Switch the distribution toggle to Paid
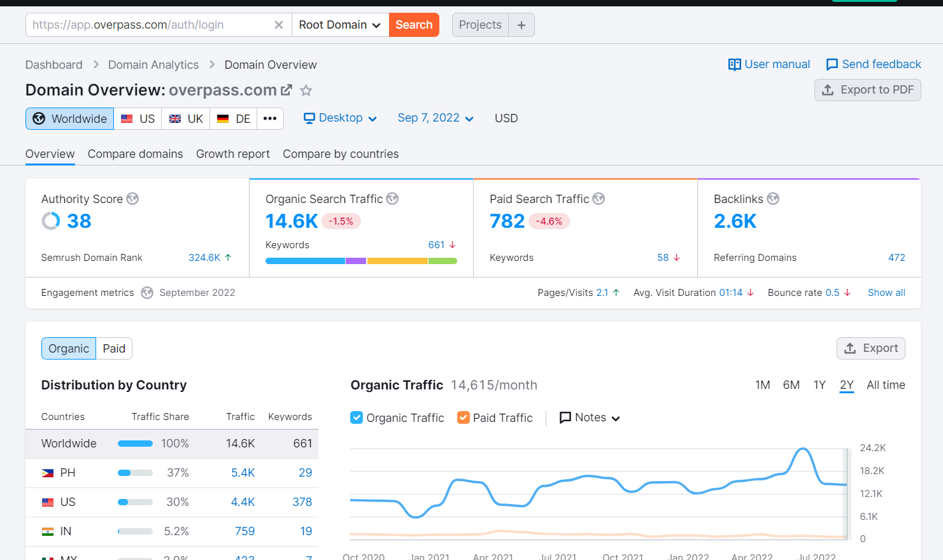 pos(114,348)
